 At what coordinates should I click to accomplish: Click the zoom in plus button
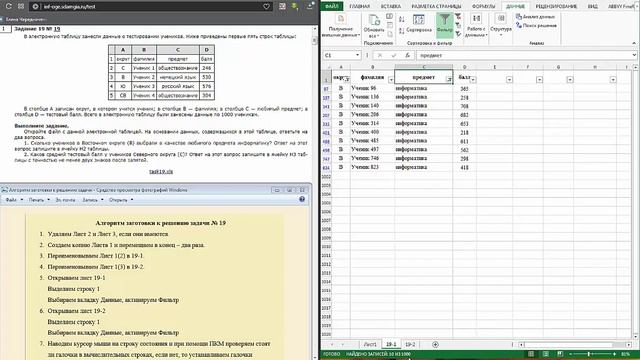(x=614, y=354)
